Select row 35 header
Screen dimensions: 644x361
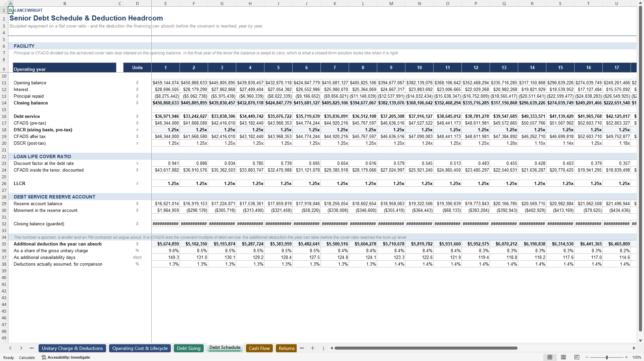point(4,244)
